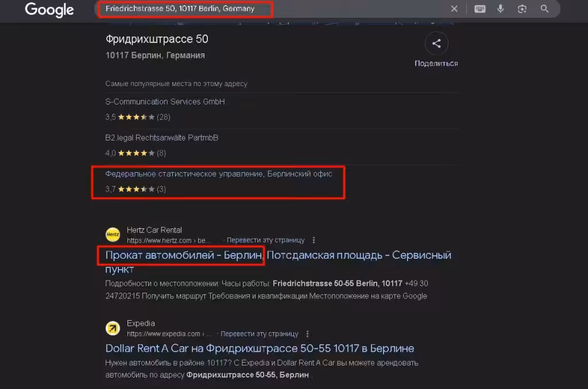Screen dimensions: 588x389
Task: Click the 10117 Берлин, Германия address line
Action: (155, 56)
